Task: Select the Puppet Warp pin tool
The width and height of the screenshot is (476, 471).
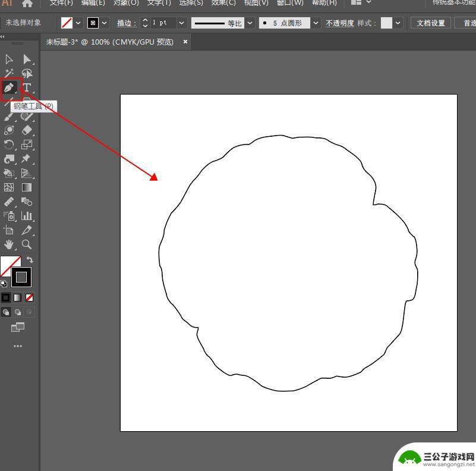Action: click(26, 158)
